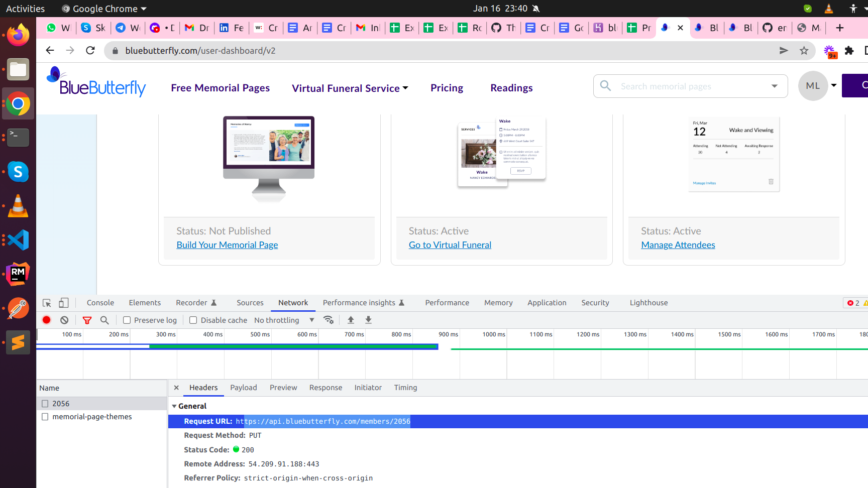
Task: Open network conditions wifi icon
Action: pyautogui.click(x=329, y=320)
